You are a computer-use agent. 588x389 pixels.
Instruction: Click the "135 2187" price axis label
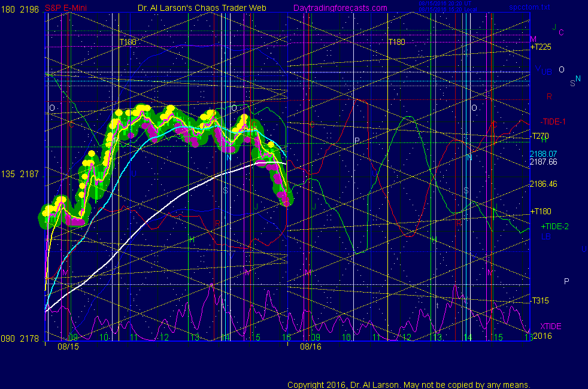20,174
